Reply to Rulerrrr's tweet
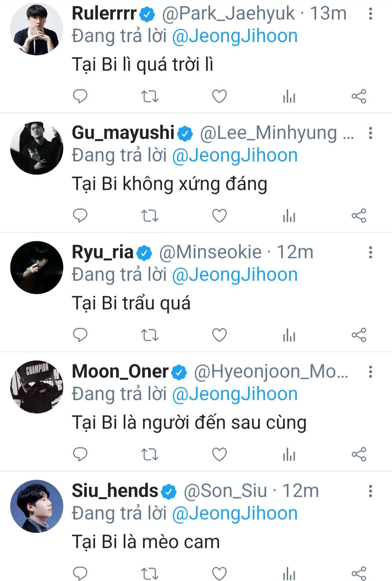The width and height of the screenshot is (392, 581). pyautogui.click(x=80, y=96)
